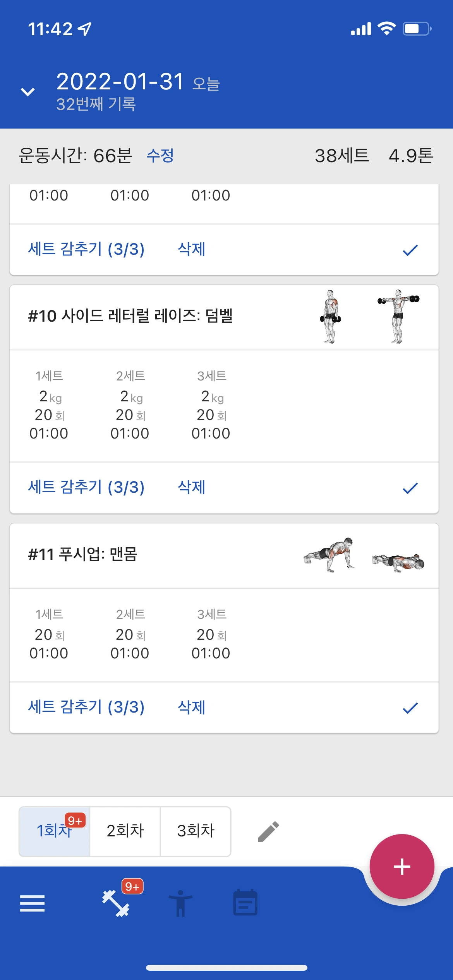Tap the pencil edit icon beside rounds
Viewport: 453px width, 980px height.
pos(268,831)
